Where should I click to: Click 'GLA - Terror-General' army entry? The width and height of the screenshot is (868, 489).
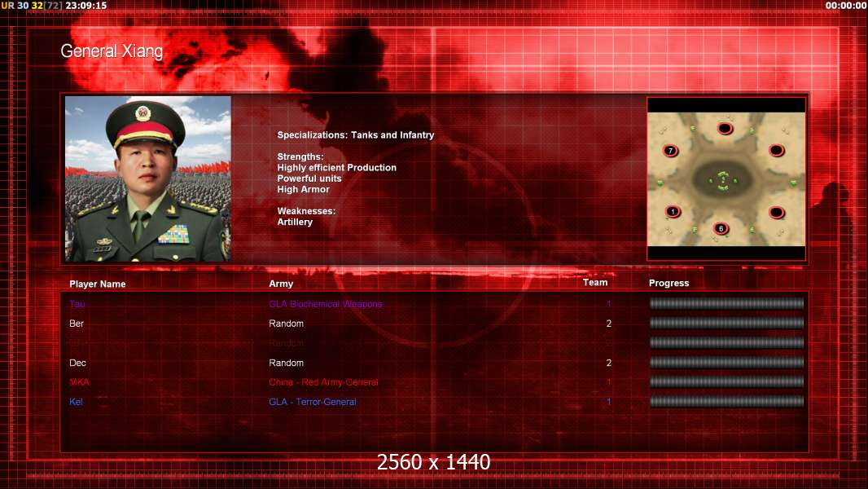click(312, 402)
